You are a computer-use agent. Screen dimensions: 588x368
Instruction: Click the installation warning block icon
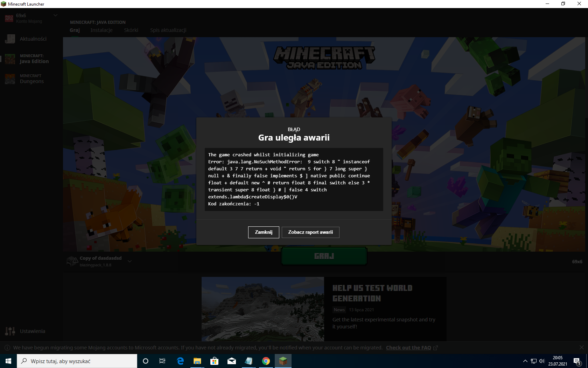72,261
